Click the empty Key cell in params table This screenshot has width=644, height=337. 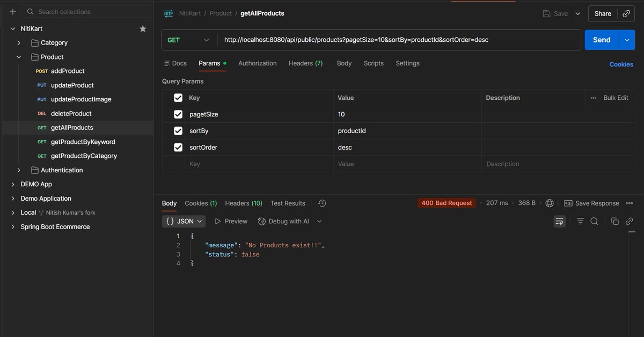pos(259,164)
